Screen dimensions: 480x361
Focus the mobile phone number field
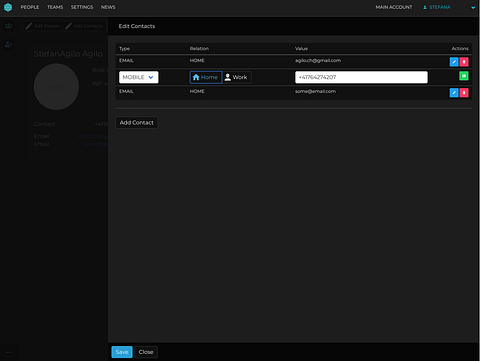click(x=361, y=77)
